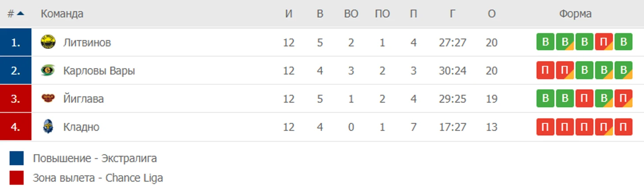The height and width of the screenshot is (190, 644).
Task: Open Карловы Вары's first form badge
Action: point(545,70)
